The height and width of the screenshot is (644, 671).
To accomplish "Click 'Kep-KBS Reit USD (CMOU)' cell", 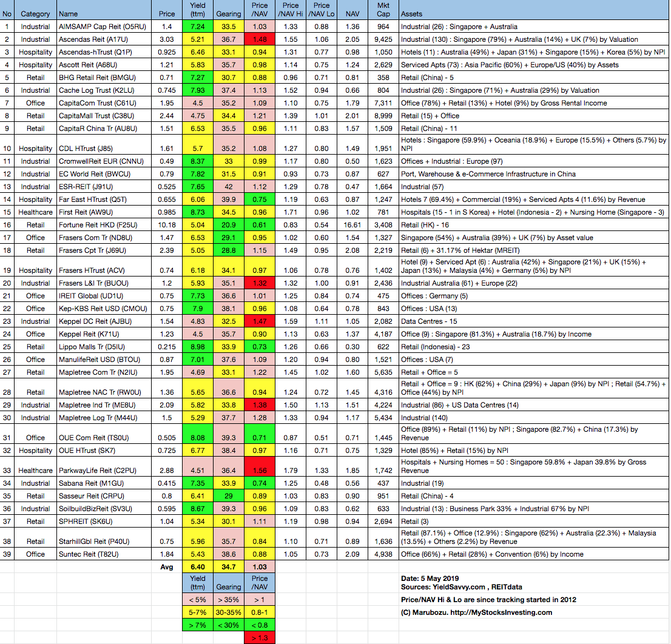I will point(104,309).
